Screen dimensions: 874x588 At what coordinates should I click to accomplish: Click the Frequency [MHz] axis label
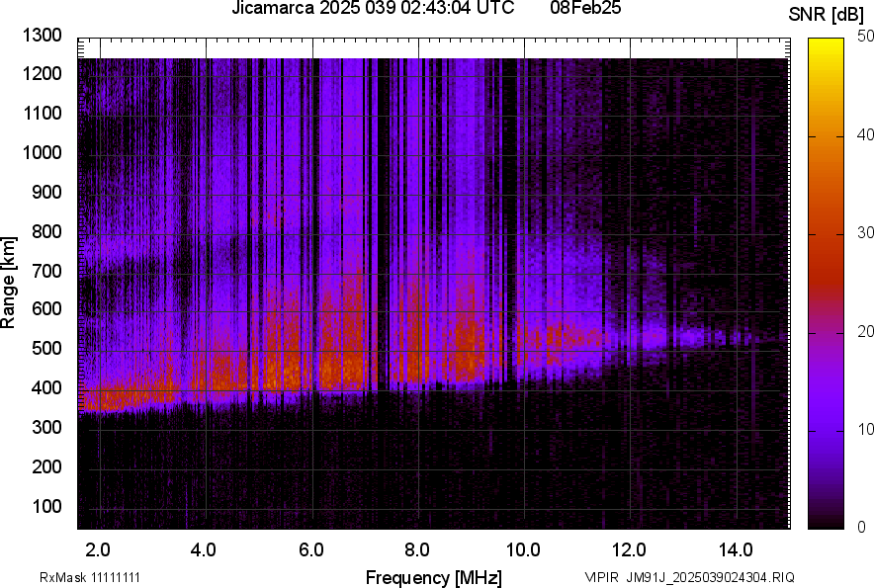(x=433, y=577)
